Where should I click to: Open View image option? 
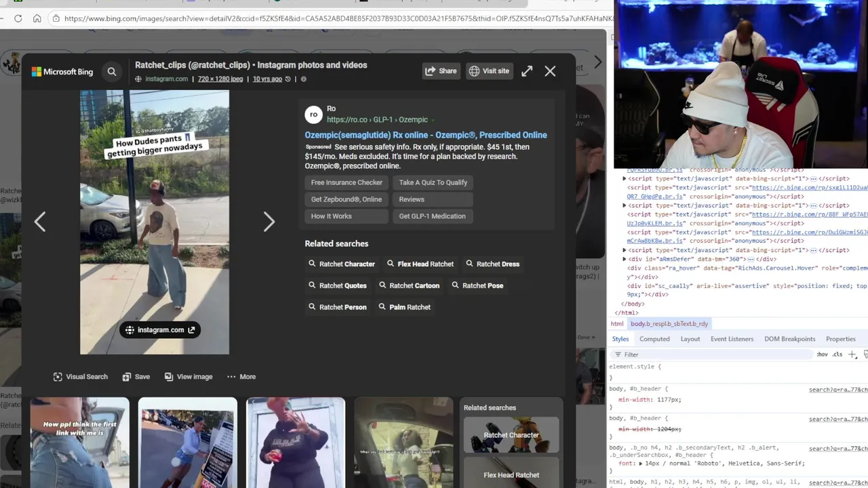point(188,377)
